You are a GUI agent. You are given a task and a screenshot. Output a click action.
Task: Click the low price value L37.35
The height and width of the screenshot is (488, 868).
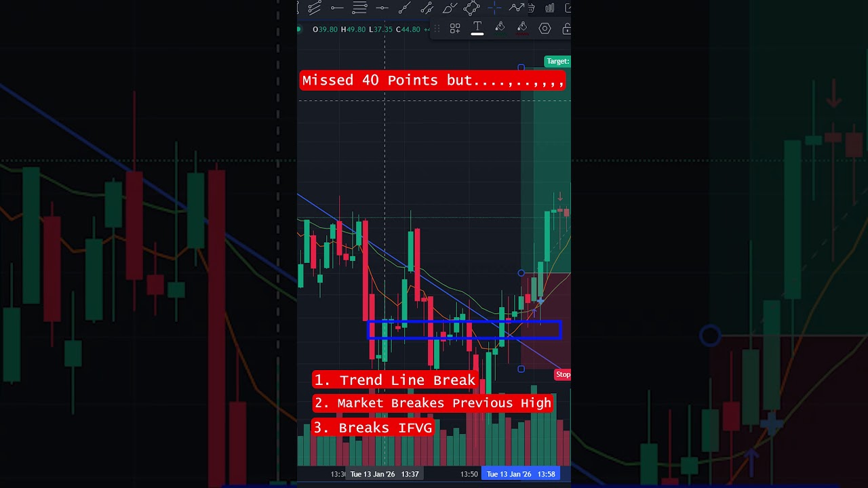point(380,29)
